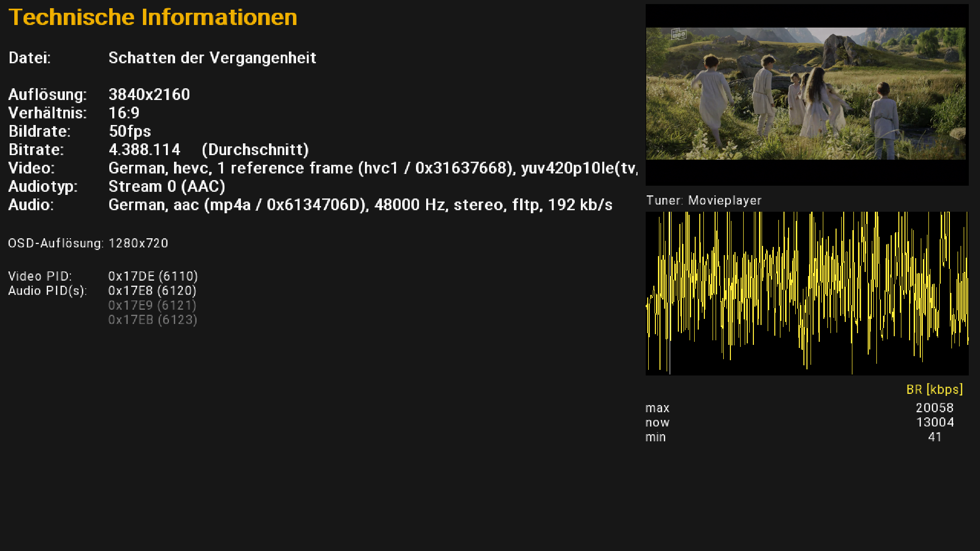Click the Stream 0 (AAC) audio type
This screenshot has height=551, width=980.
tap(167, 186)
